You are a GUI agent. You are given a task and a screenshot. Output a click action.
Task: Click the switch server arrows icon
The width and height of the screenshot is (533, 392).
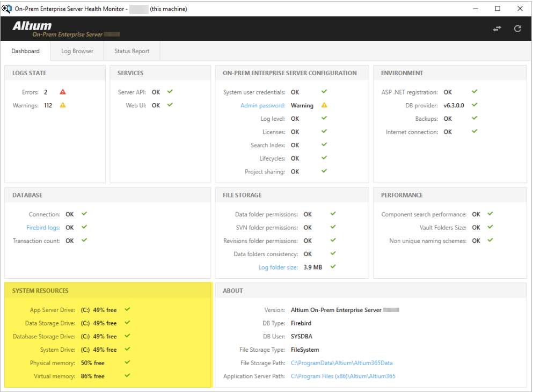coord(497,29)
